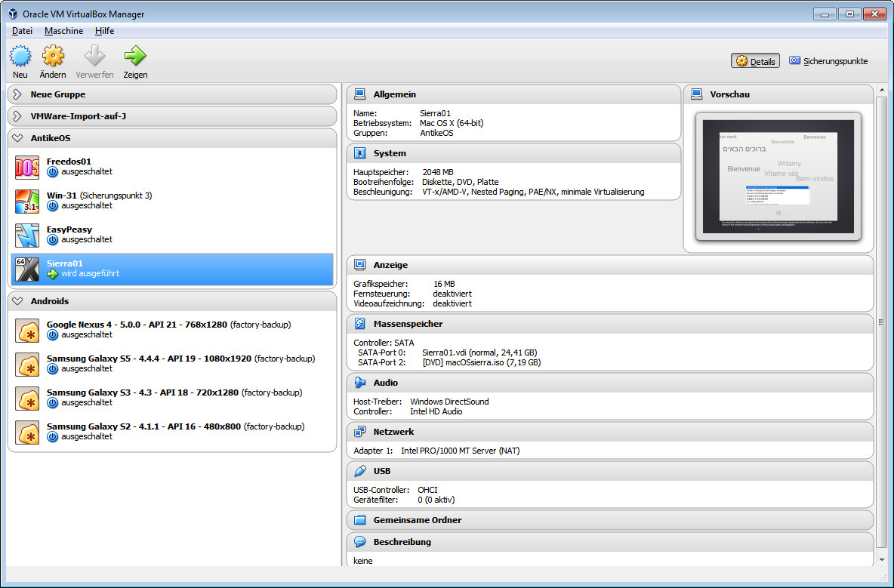Expand the VMWare-Import-auf-J group
The height and width of the screenshot is (588, 894).
click(x=17, y=116)
